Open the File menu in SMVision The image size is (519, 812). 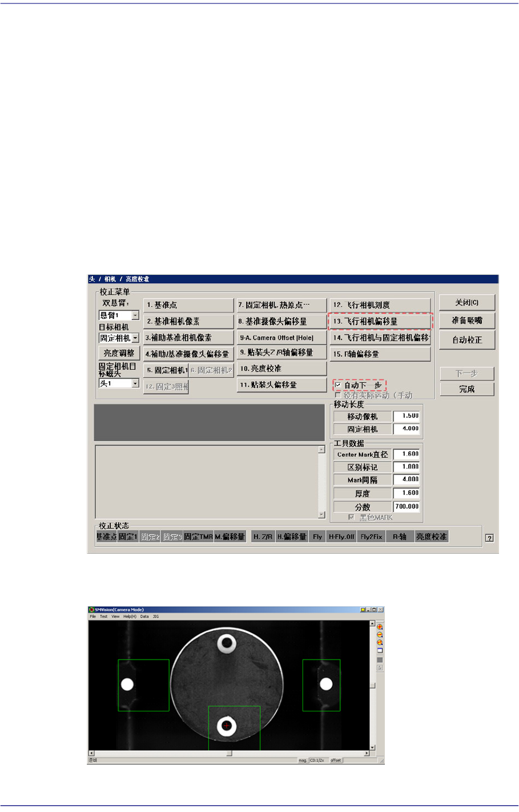tap(92, 617)
